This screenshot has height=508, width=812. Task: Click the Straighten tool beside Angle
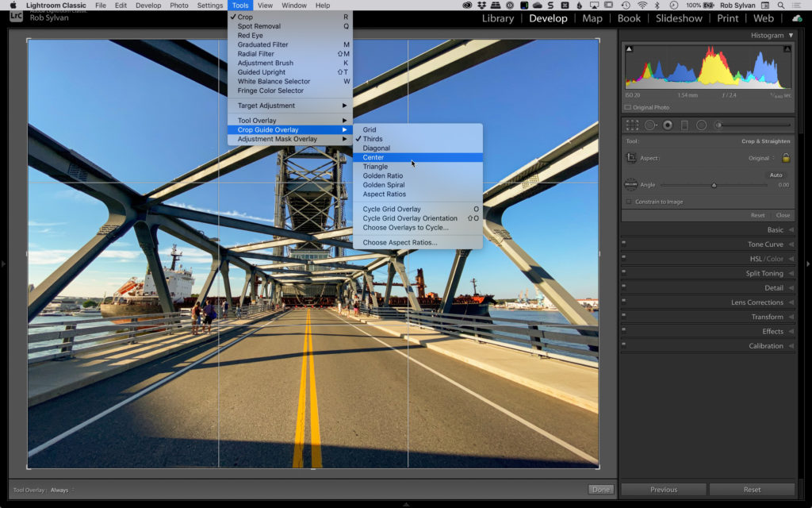tap(630, 184)
